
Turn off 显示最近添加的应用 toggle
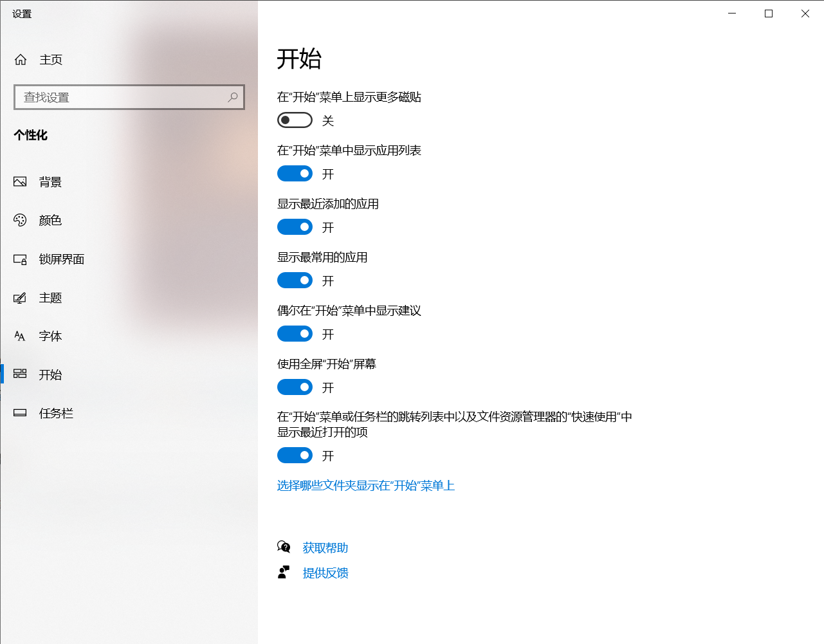tap(295, 227)
